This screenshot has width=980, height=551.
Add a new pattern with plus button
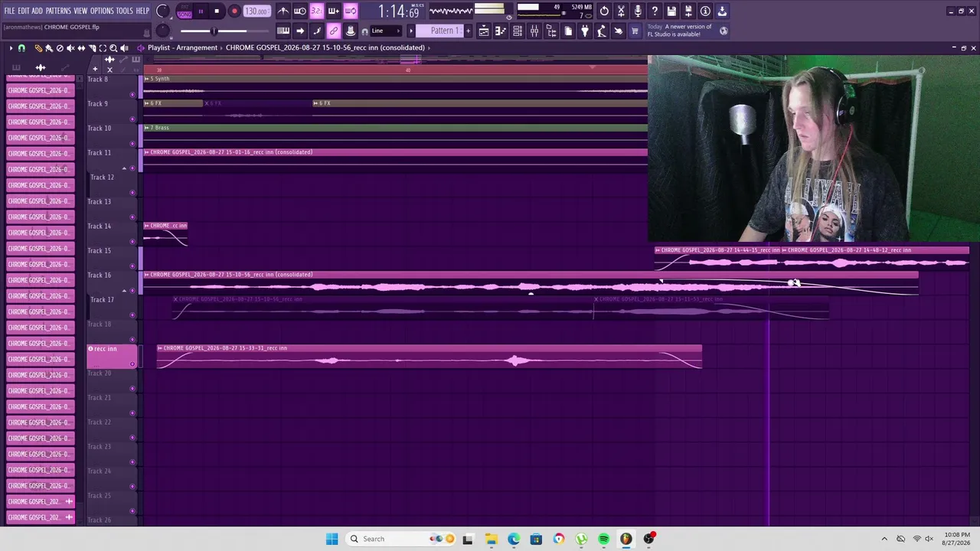469,31
